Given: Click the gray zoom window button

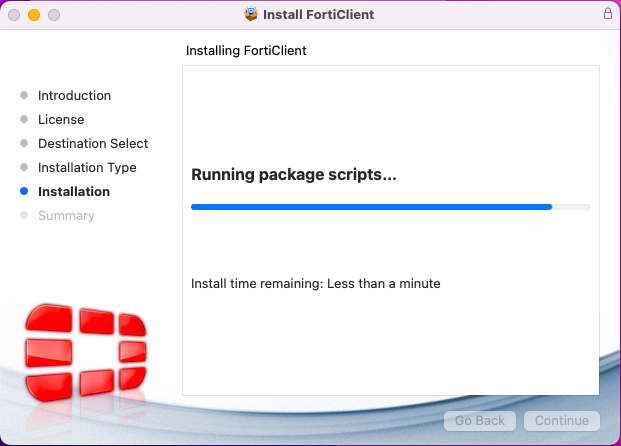Looking at the screenshot, I should [x=54, y=16].
